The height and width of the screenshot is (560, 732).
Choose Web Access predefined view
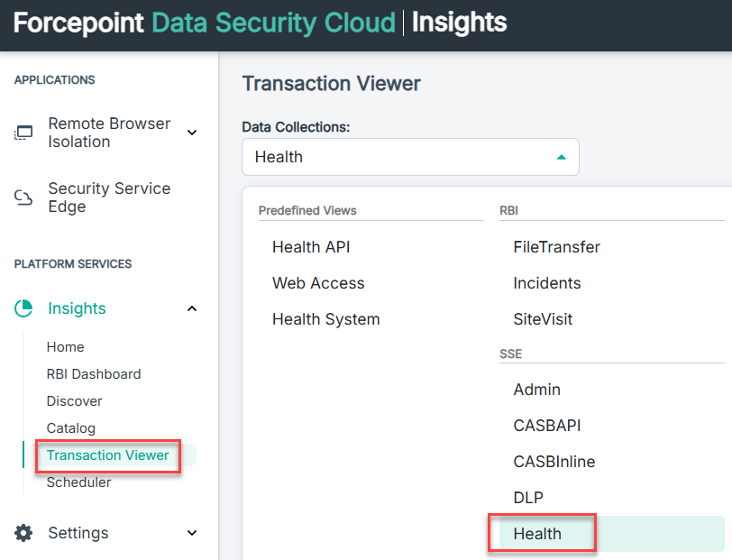pos(318,283)
